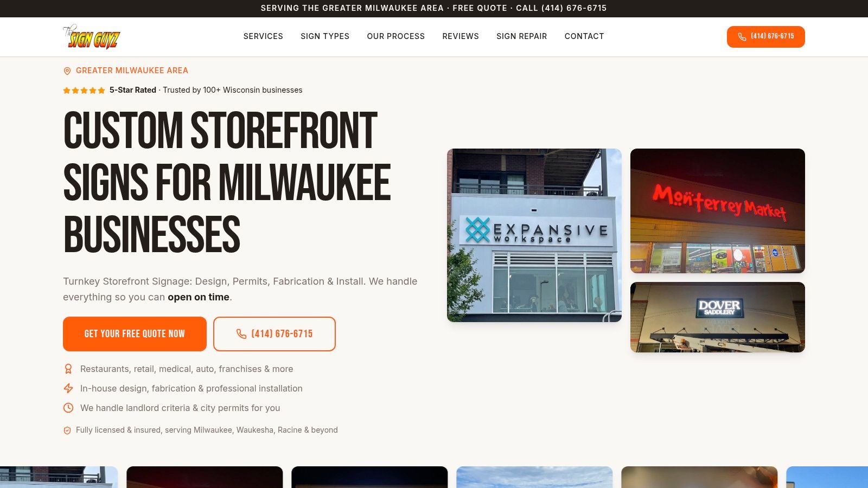Select Sign Repair in the top navigation
Screen dimensions: 868x488
coord(522,36)
